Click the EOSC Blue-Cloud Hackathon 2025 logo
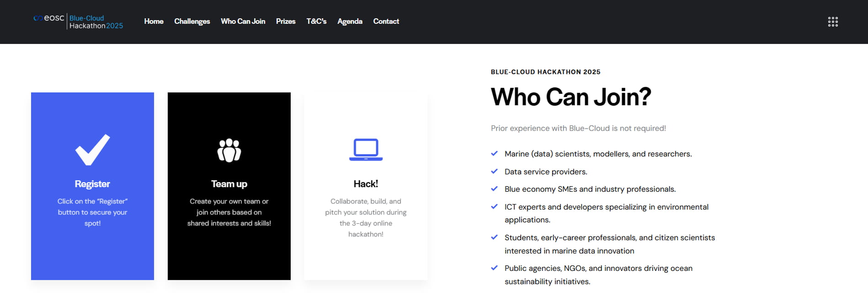The width and height of the screenshot is (868, 302). click(78, 22)
